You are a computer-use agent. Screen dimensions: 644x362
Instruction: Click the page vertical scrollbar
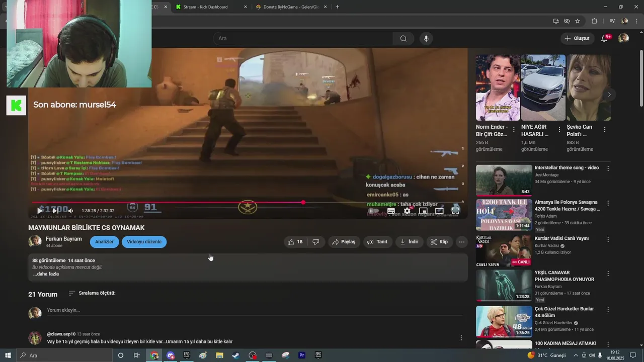pyautogui.click(x=641, y=78)
